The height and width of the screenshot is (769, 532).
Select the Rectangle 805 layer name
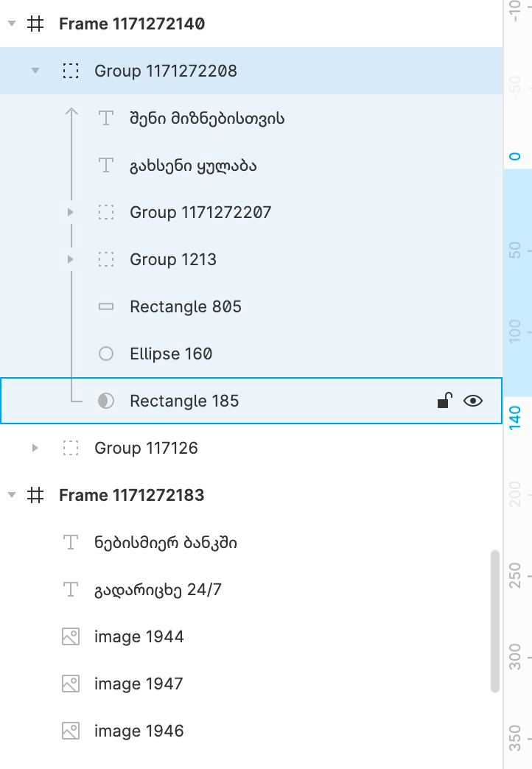point(186,306)
